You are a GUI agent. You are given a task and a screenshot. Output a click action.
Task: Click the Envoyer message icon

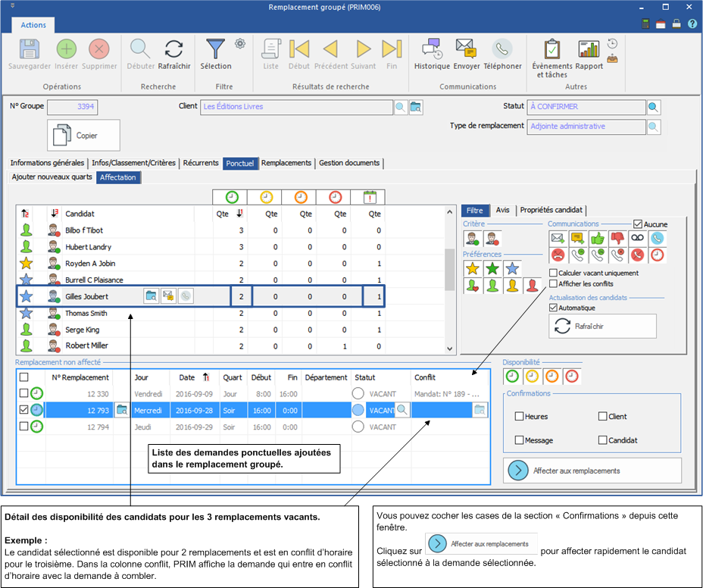click(467, 49)
